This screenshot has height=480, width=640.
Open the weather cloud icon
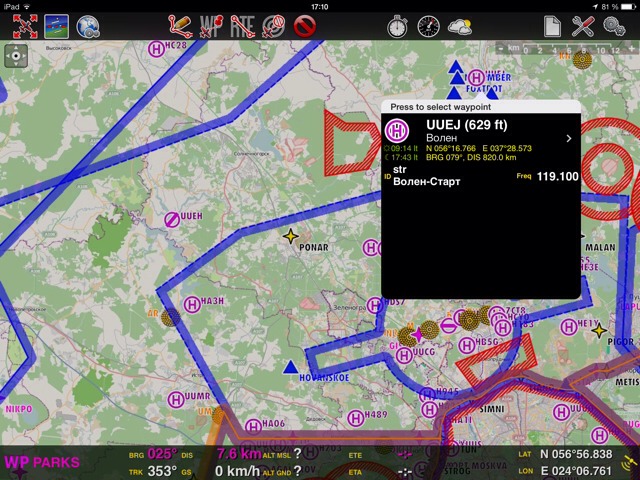tap(460, 26)
